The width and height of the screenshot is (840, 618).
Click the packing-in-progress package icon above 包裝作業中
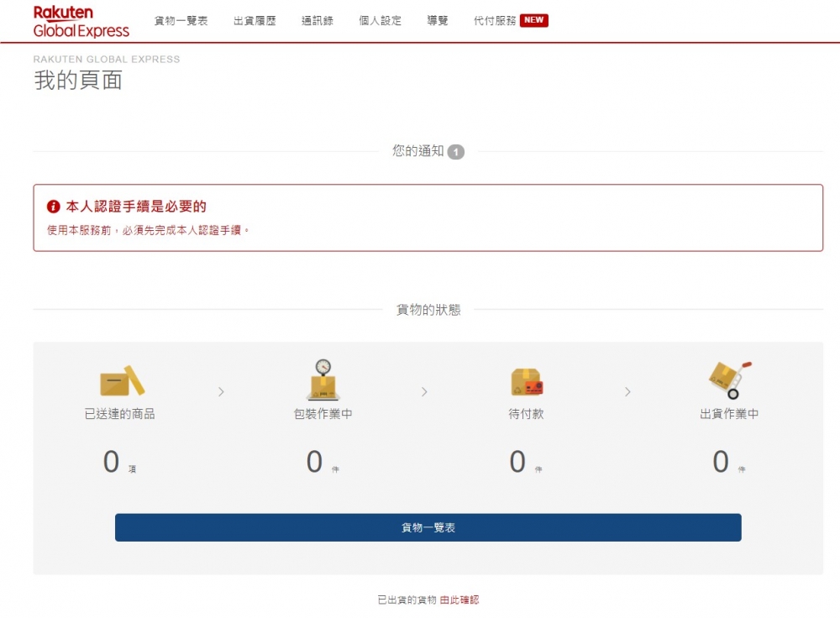tap(323, 382)
